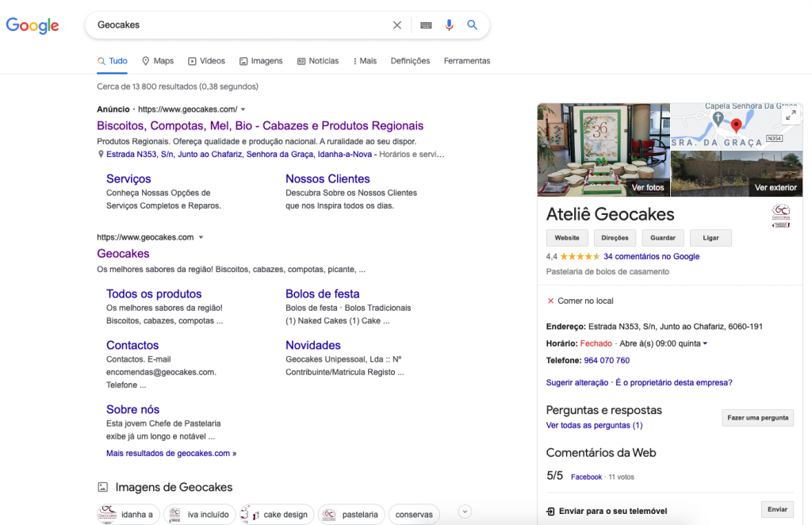This screenshot has width=812, height=525.
Task: Open Definições
Action: click(x=410, y=61)
